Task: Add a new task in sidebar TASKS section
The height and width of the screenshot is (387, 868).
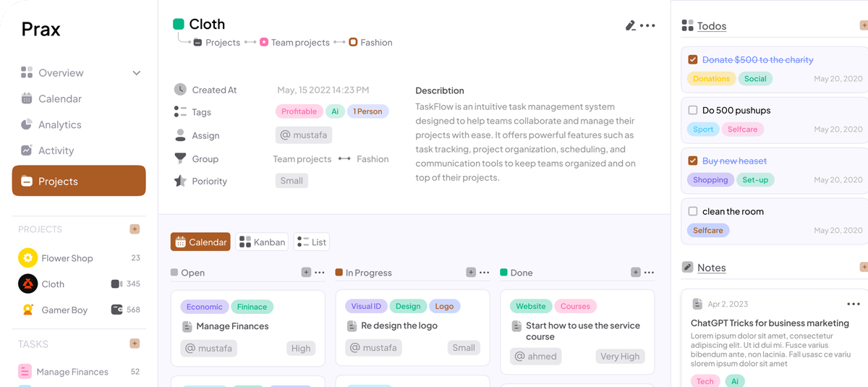Action: tap(135, 344)
